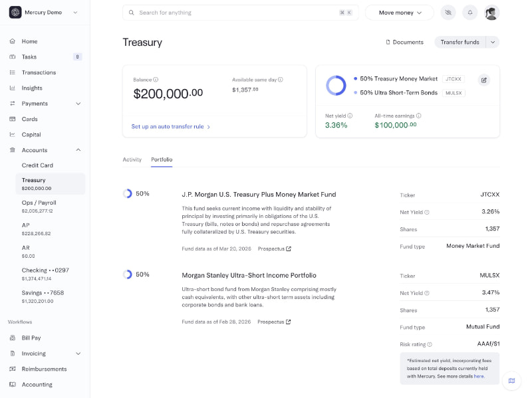The width and height of the screenshot is (532, 398).
Task: Open the Morgan Stanley fund Prospectus link
Action: [x=274, y=322]
